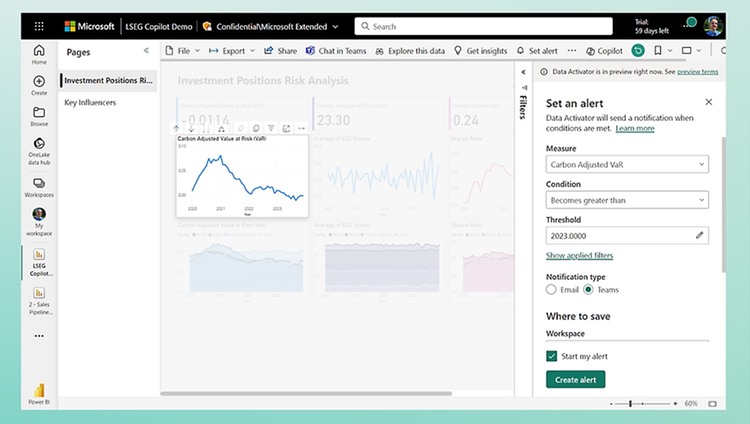The width and height of the screenshot is (750, 424).
Task: Select the Email notification type
Action: tap(551, 290)
